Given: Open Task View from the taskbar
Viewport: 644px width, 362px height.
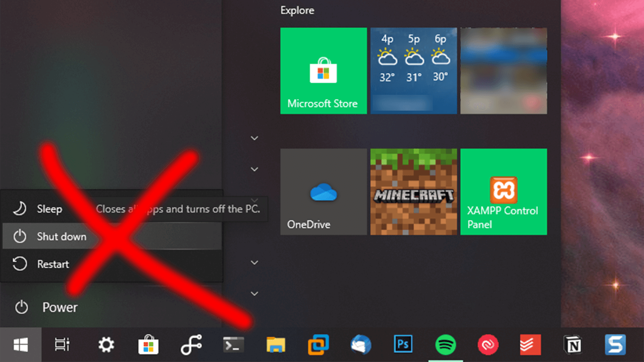Looking at the screenshot, I should (61, 344).
